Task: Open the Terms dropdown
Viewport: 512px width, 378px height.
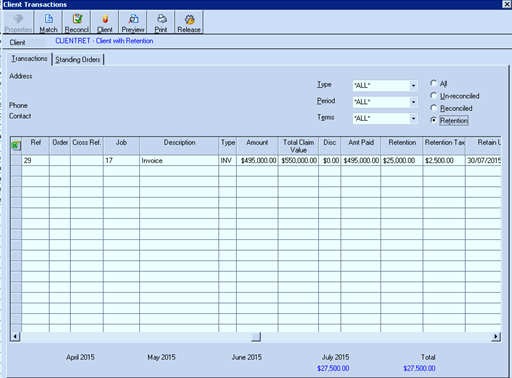Action: click(x=413, y=118)
